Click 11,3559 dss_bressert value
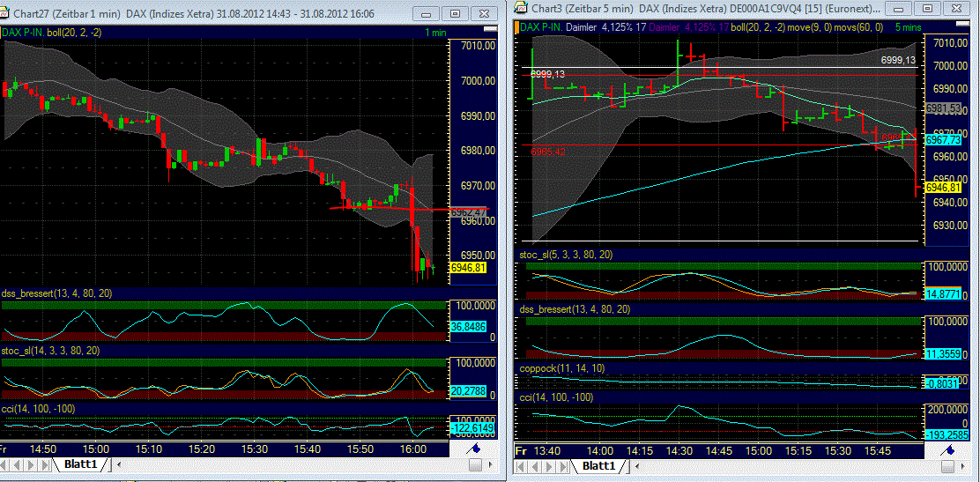The height and width of the screenshot is (482, 980). (945, 354)
